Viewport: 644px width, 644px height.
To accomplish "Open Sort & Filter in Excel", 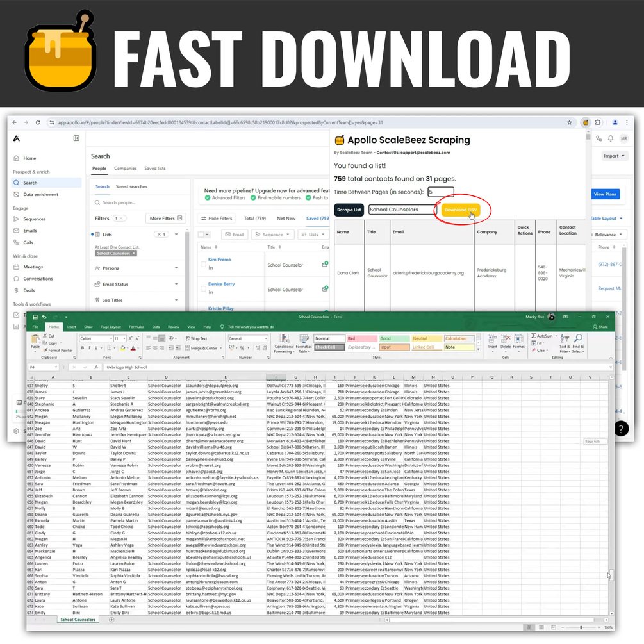I will (x=565, y=343).
